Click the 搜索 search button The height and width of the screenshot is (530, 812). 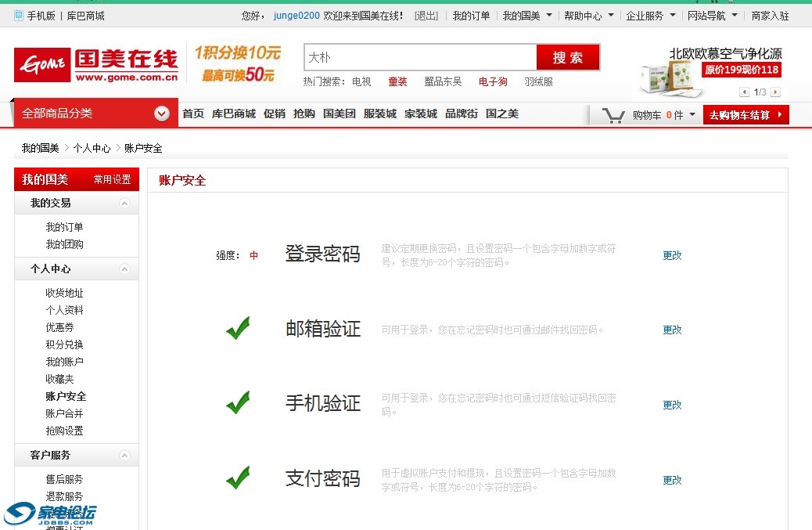(568, 57)
